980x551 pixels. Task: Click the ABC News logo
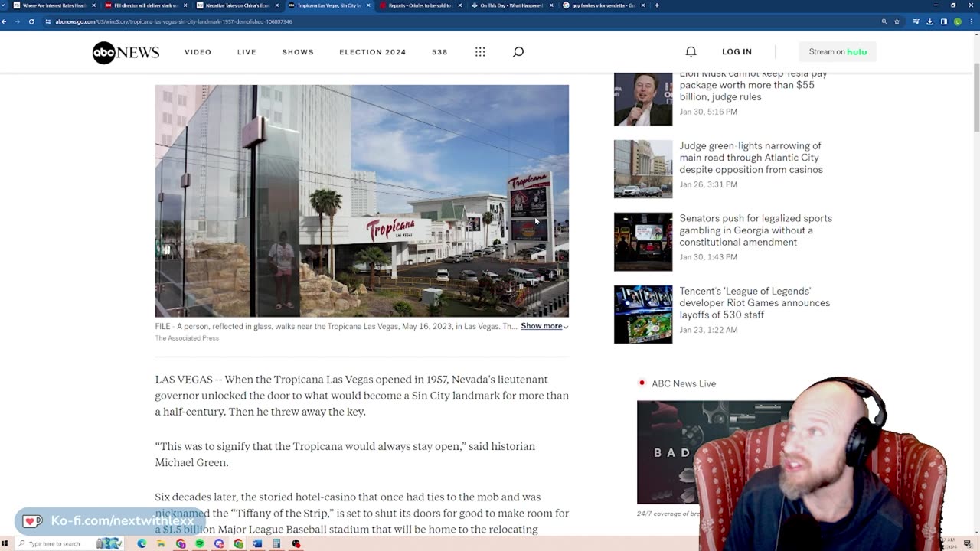pyautogui.click(x=126, y=52)
